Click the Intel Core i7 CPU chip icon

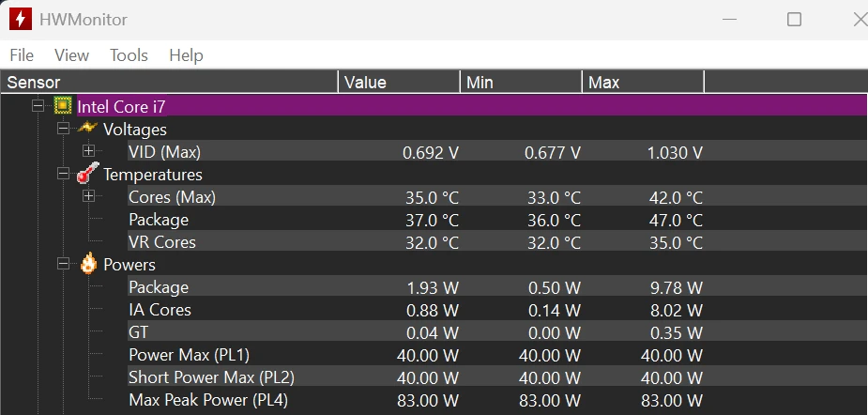[x=63, y=105]
